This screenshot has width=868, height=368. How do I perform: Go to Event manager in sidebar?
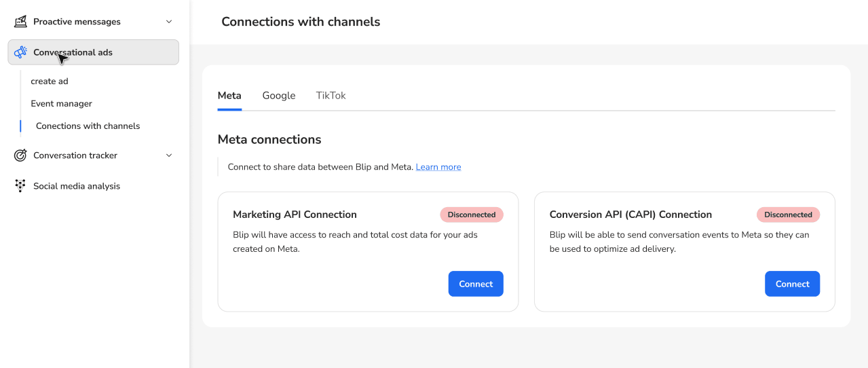(61, 104)
